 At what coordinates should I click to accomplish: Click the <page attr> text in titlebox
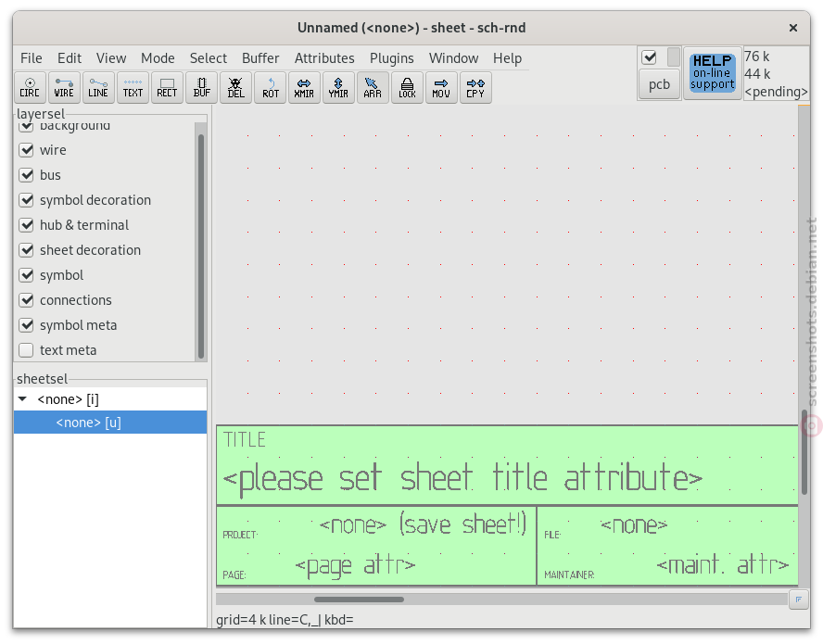(x=355, y=566)
